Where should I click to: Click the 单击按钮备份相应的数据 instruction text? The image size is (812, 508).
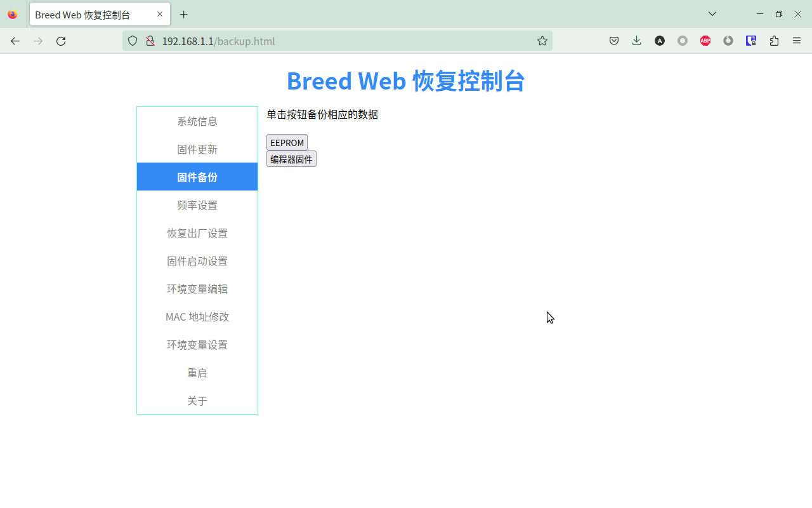(322, 114)
